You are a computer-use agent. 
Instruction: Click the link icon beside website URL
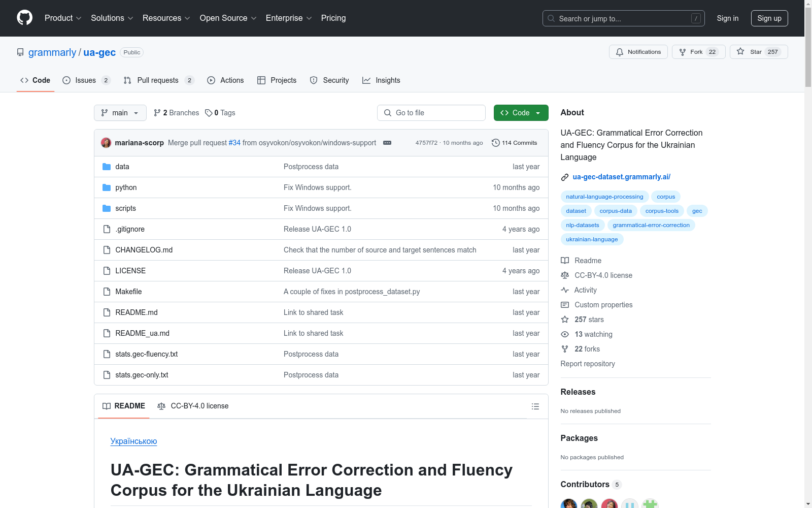(x=565, y=177)
